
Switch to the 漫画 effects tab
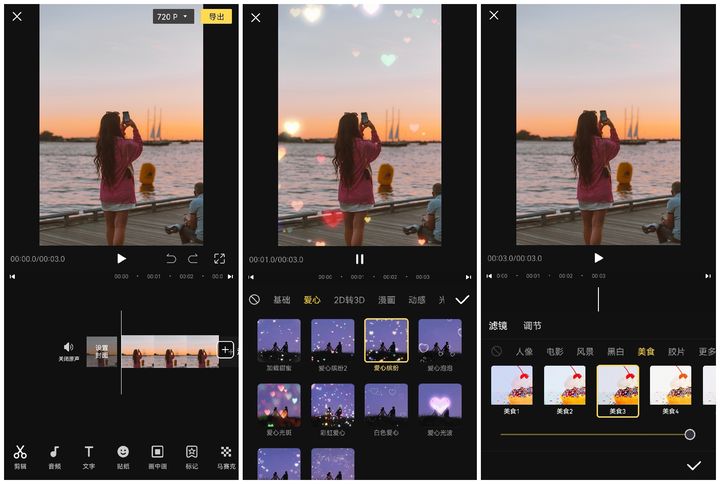[387, 300]
